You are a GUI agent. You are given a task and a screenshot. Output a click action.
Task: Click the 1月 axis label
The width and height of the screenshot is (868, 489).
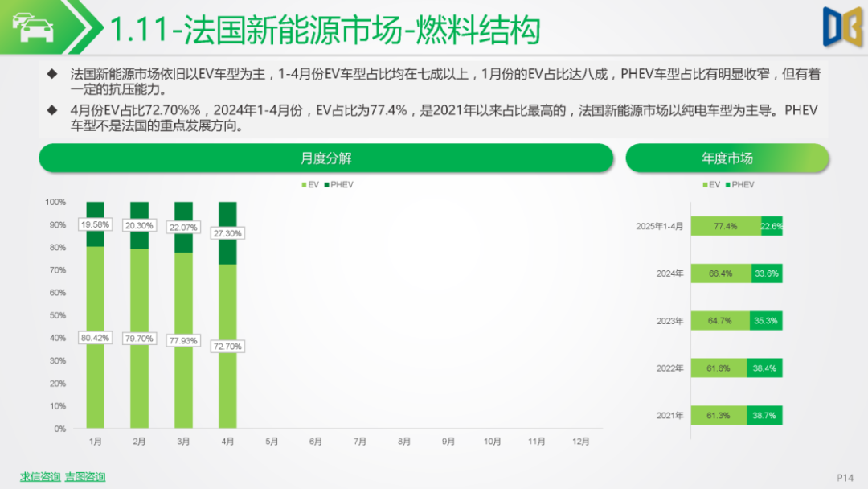point(95,442)
